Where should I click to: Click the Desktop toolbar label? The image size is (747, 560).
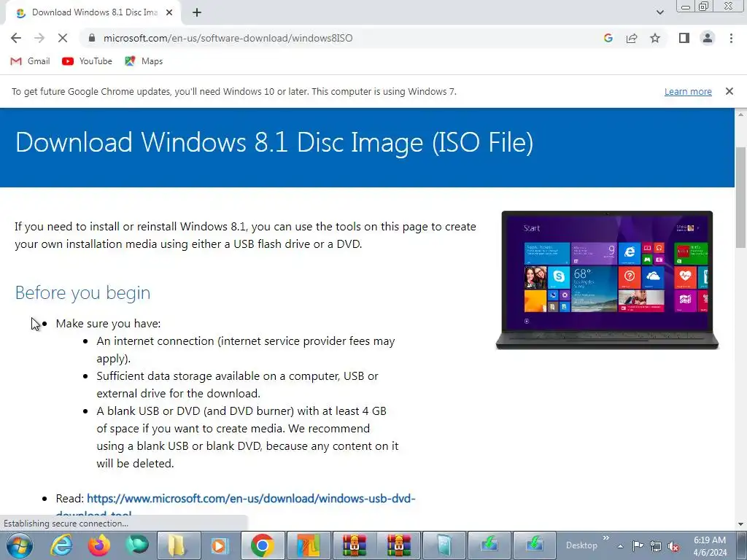(581, 545)
